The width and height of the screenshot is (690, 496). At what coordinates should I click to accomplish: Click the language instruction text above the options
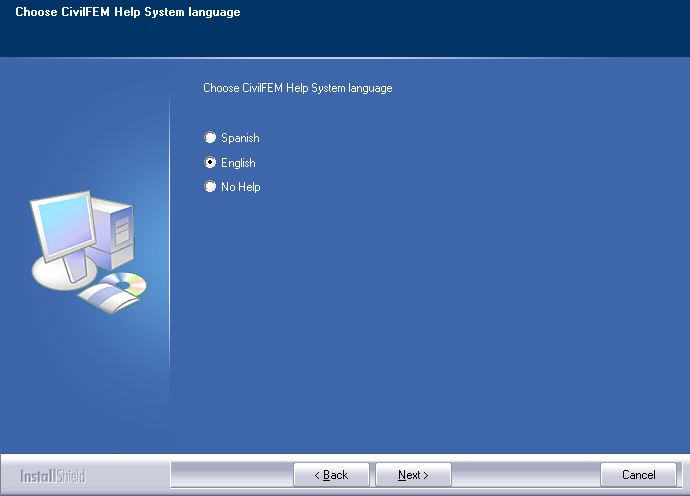[297, 88]
